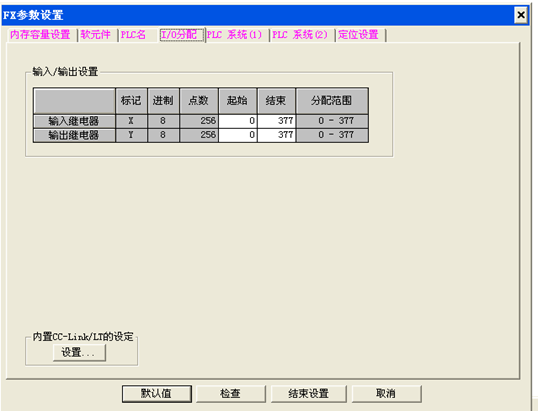The image size is (538, 411).
Task: Click the 起始 column header
Action: (238, 101)
